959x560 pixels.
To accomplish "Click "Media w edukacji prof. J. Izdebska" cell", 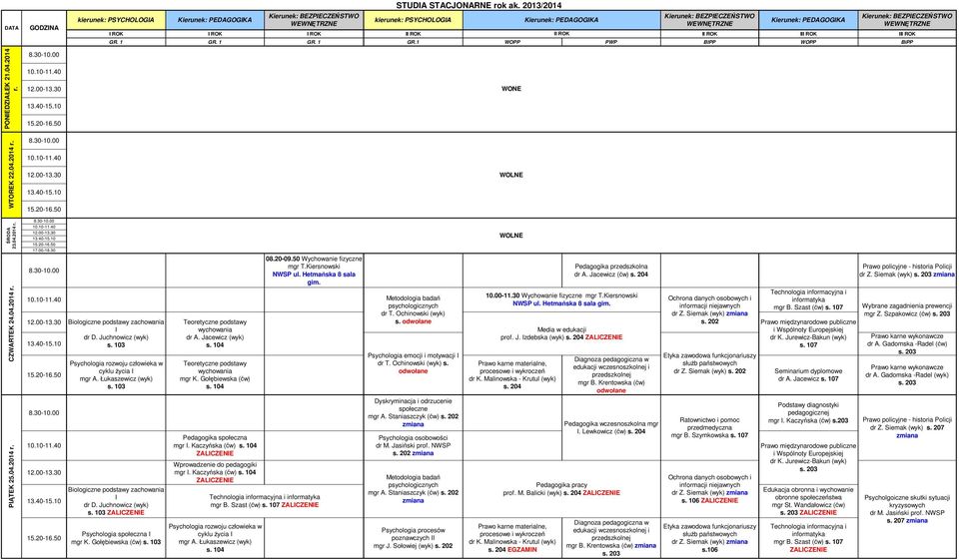I will pyautogui.click(x=561, y=333).
